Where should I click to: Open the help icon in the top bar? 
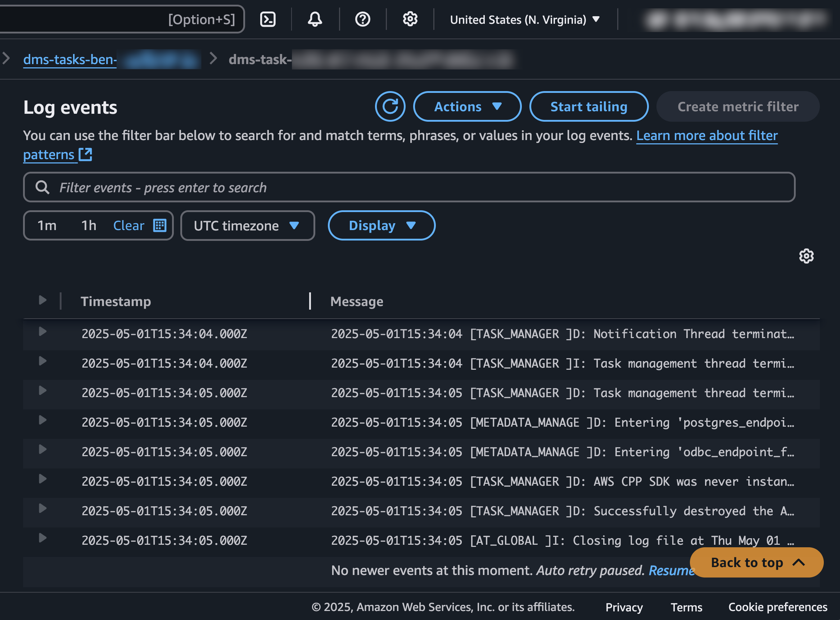coord(362,19)
